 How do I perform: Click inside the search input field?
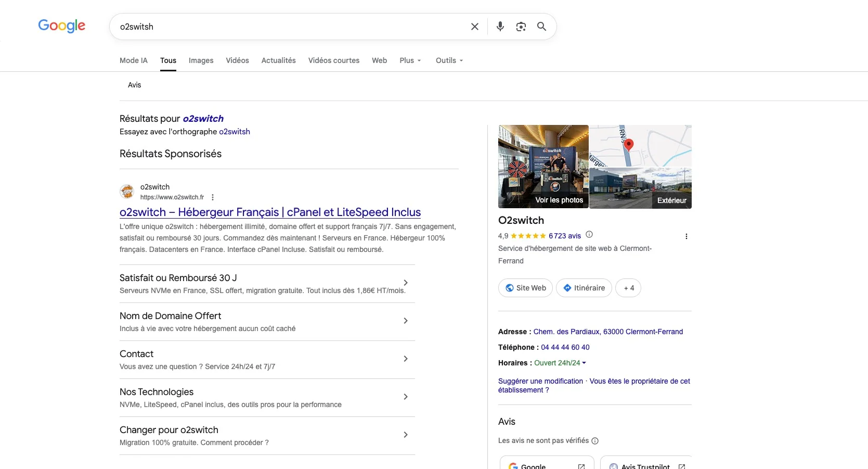tap(291, 27)
